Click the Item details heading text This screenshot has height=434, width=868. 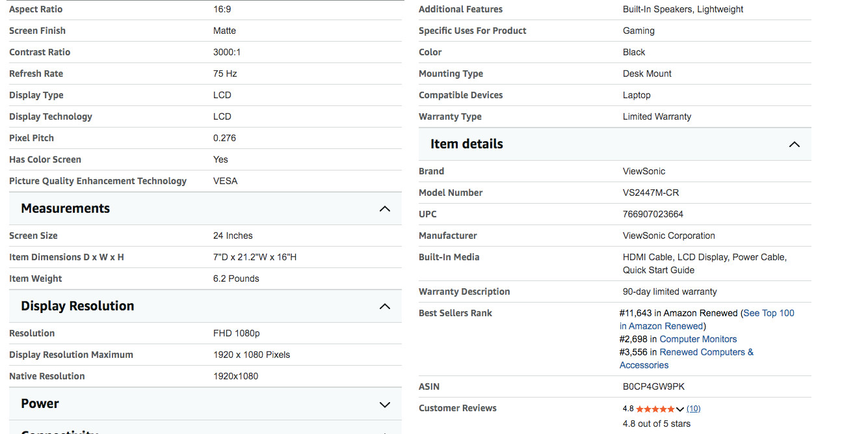tap(466, 144)
